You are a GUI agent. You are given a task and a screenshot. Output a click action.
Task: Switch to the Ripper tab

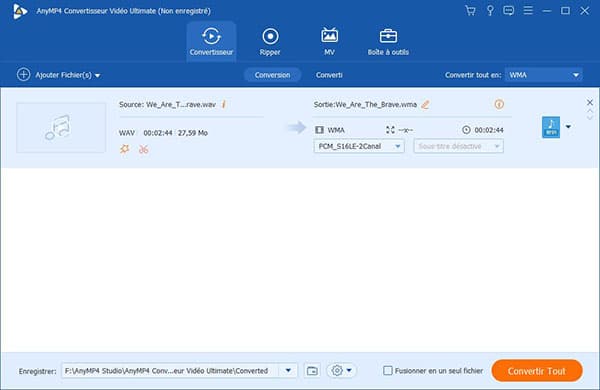pyautogui.click(x=270, y=41)
